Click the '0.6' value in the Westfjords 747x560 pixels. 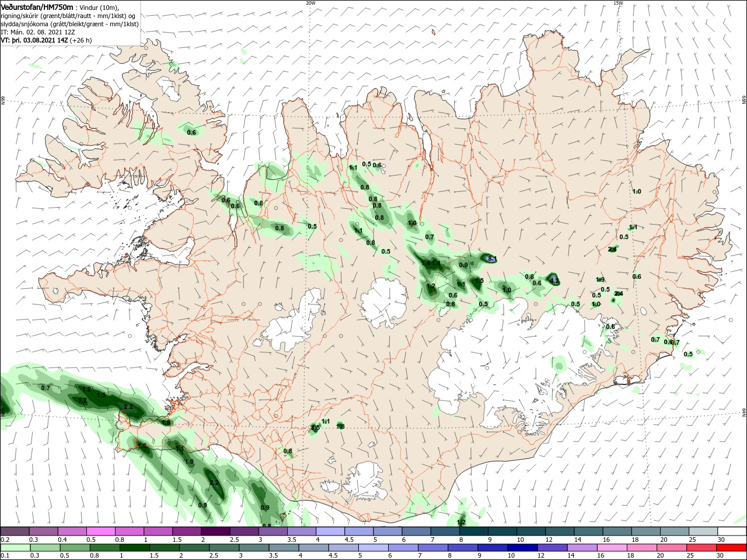click(191, 132)
